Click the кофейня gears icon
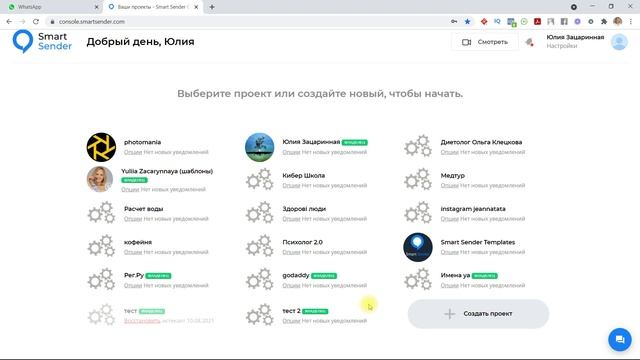 [101, 246]
